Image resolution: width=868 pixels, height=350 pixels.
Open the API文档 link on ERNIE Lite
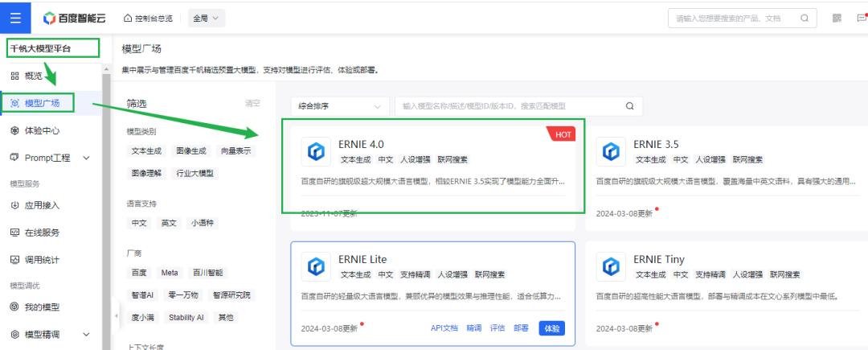444,328
